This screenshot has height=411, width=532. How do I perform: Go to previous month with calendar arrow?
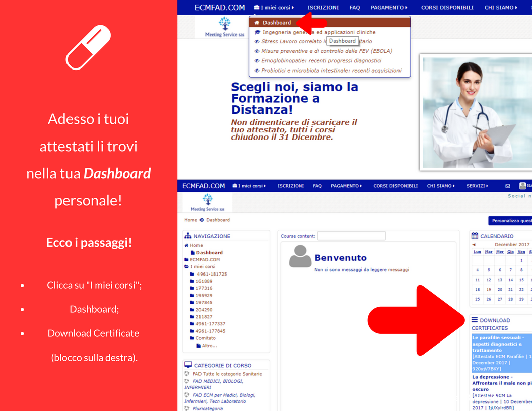474,244
